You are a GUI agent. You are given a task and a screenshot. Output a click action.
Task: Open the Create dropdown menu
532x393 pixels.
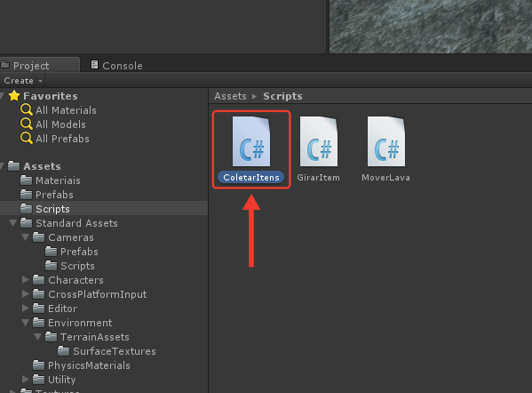(x=23, y=81)
